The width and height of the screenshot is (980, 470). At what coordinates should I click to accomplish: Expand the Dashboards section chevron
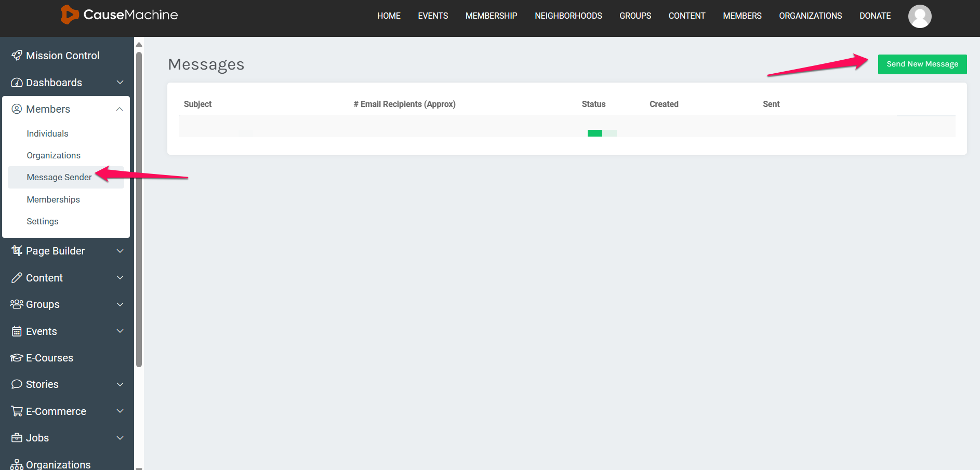tap(120, 83)
